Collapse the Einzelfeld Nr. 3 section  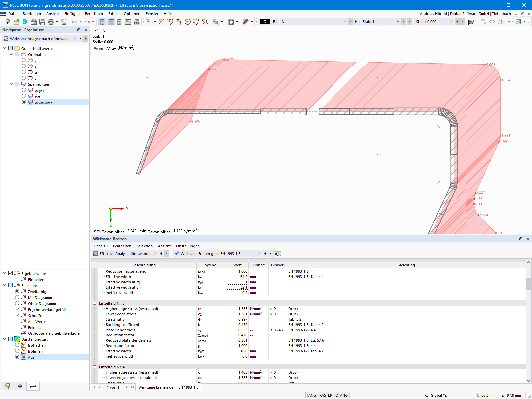95,303
